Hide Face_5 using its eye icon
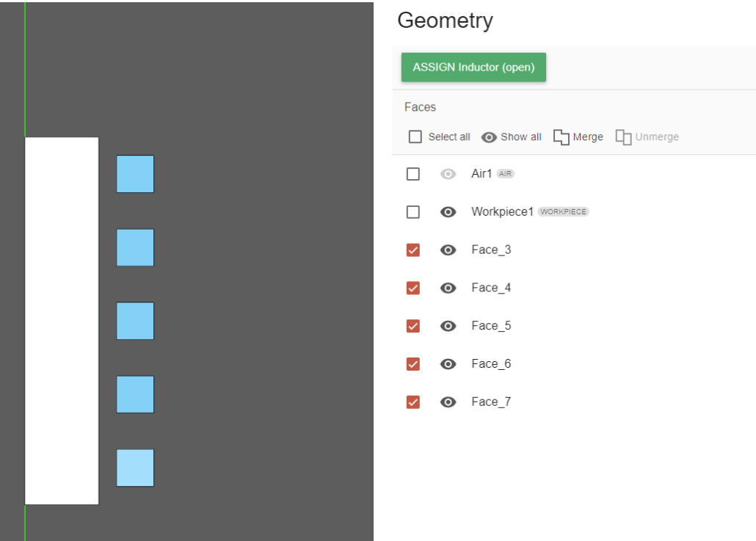Viewport: 756px width, 541px height. [448, 326]
